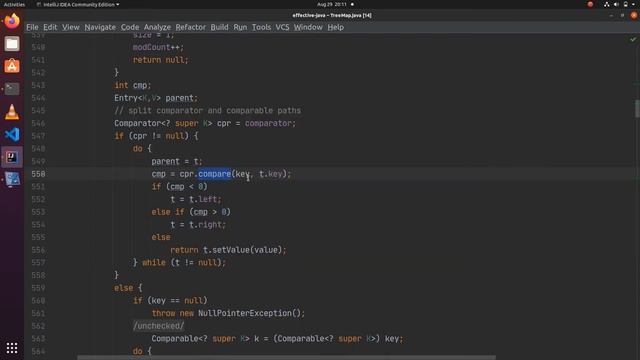Screen dimensions: 640x360
Task: Show Applications grid in the dock
Action: pyautogui.click(x=12, y=348)
